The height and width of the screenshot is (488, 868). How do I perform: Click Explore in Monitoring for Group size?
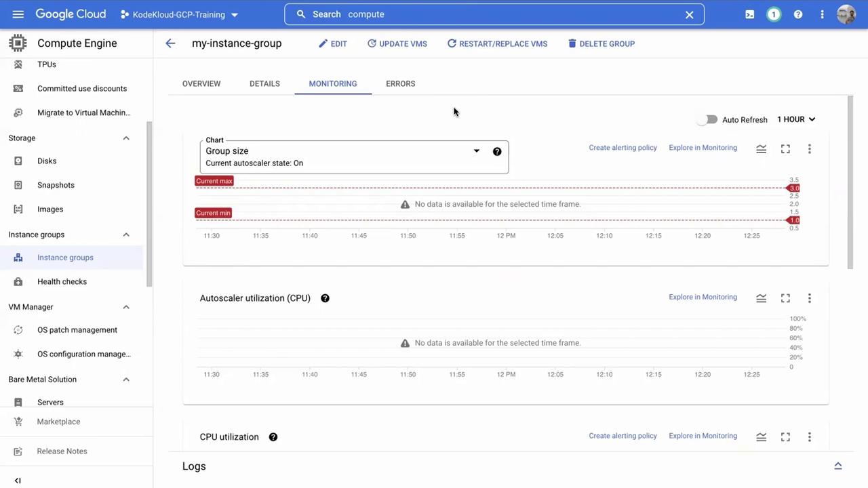[x=703, y=148]
